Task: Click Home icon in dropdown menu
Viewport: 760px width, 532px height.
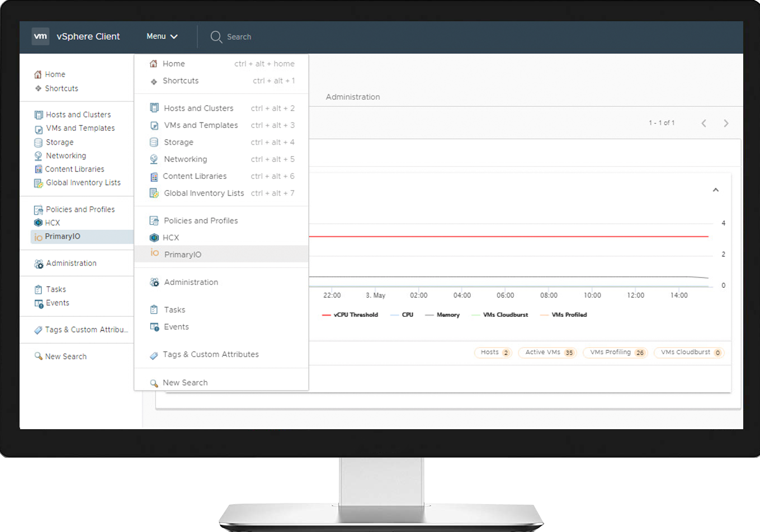Action: coord(153,64)
